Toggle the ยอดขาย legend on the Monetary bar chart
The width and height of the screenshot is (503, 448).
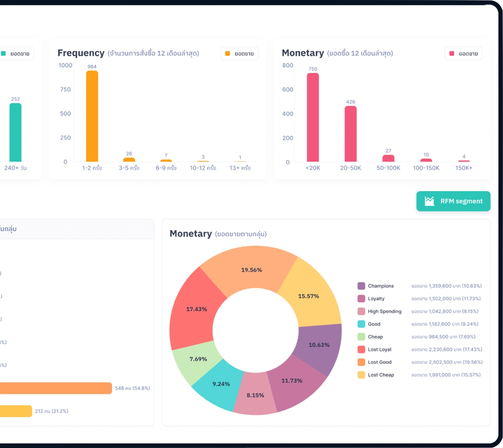point(464,53)
